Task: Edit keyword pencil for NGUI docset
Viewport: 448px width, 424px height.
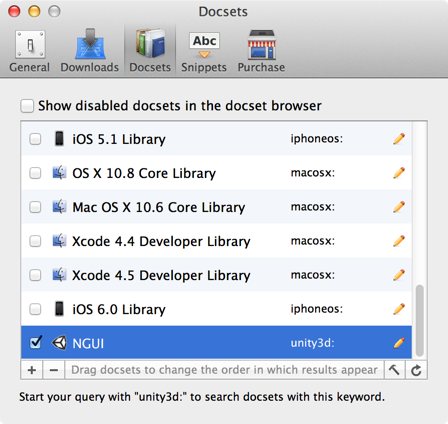Action: coord(399,343)
